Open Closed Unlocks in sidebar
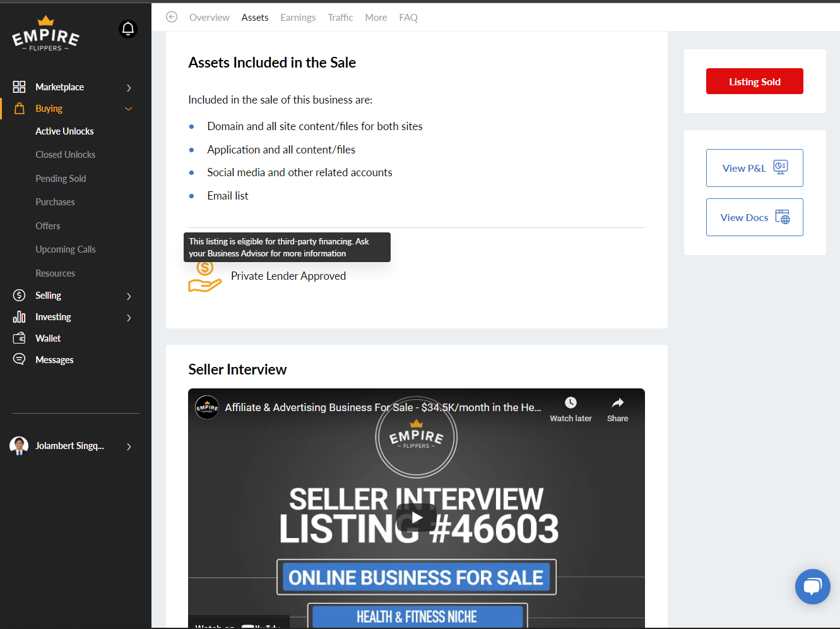The image size is (840, 629). 66,155
